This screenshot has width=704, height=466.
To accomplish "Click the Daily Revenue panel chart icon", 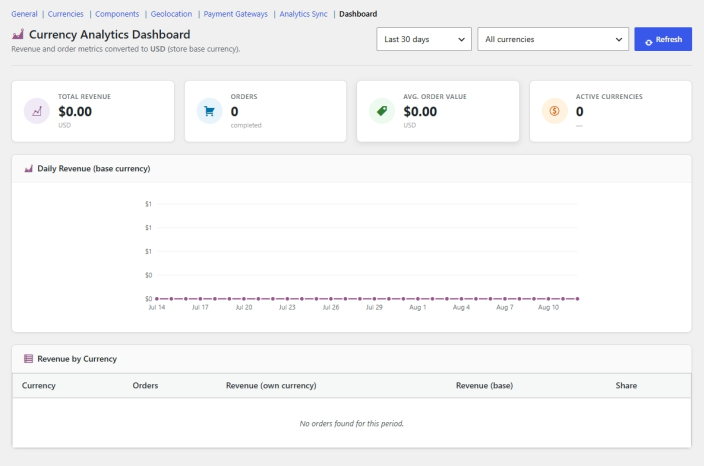I will pos(28,169).
